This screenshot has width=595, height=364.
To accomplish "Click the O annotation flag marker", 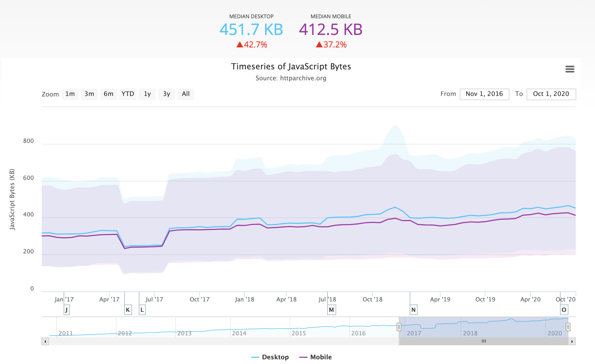I will tap(564, 310).
